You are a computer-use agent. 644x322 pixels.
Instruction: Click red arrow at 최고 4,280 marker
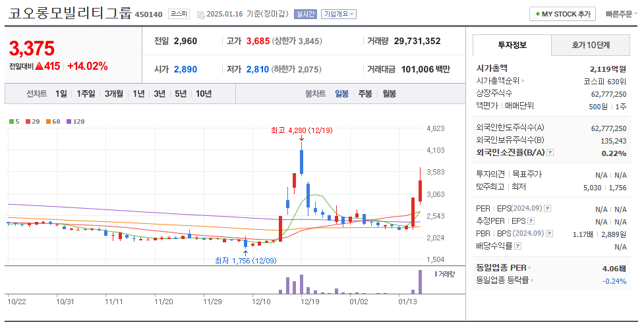[301, 139]
